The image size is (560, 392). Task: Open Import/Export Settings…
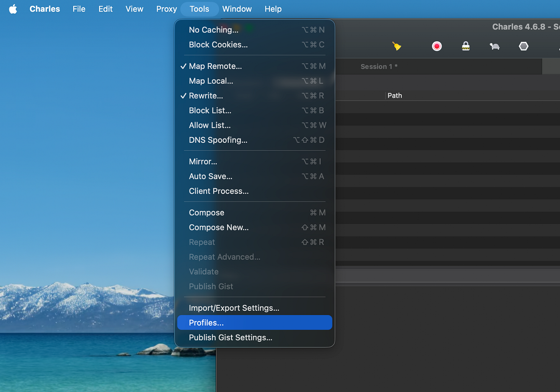[255, 308]
